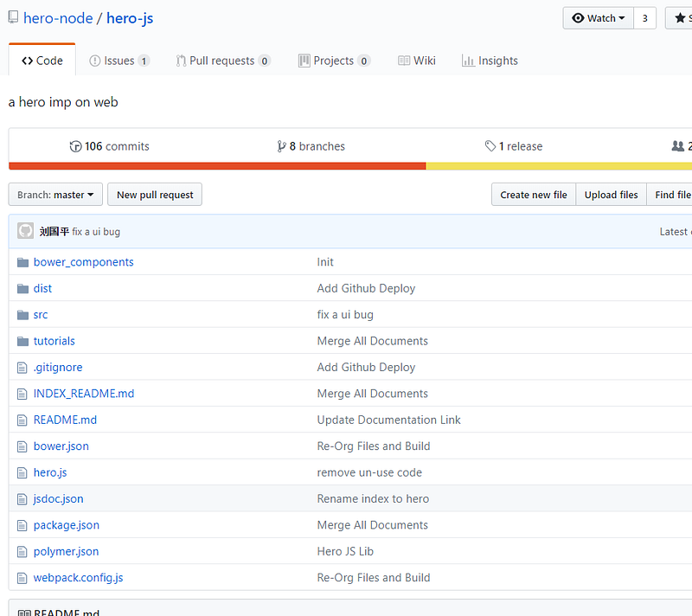Open the tutorials folder
The height and width of the screenshot is (616, 692).
point(54,341)
